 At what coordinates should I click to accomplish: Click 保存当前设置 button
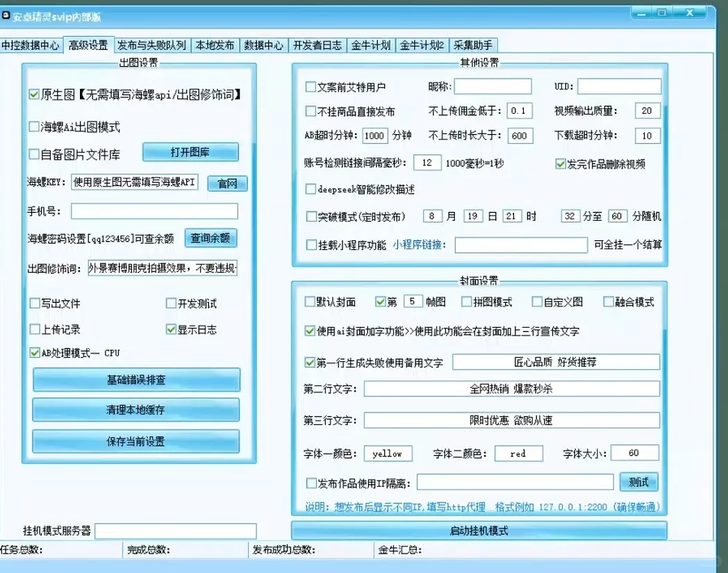[x=136, y=441]
